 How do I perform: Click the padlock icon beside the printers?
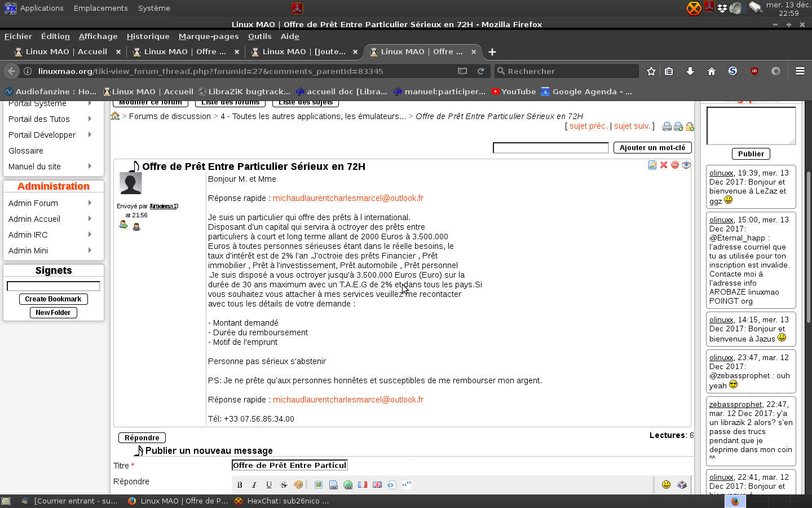click(x=690, y=126)
